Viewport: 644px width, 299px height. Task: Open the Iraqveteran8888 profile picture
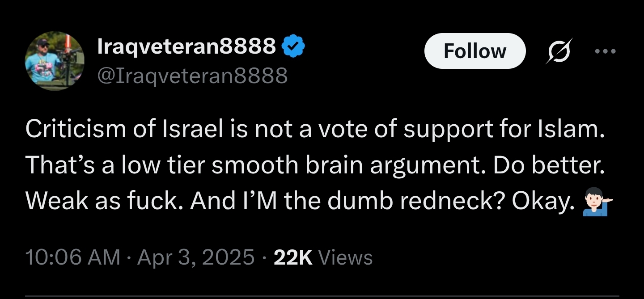tap(54, 61)
